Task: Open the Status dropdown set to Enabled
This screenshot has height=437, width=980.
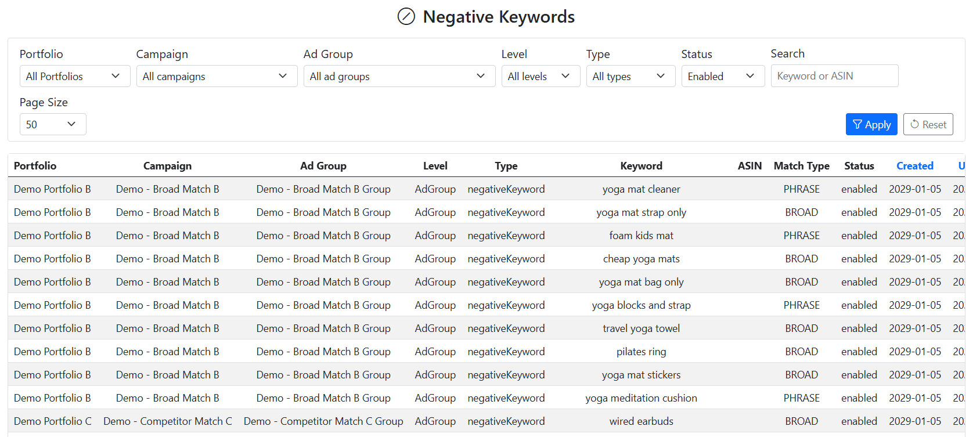Action: 722,76
